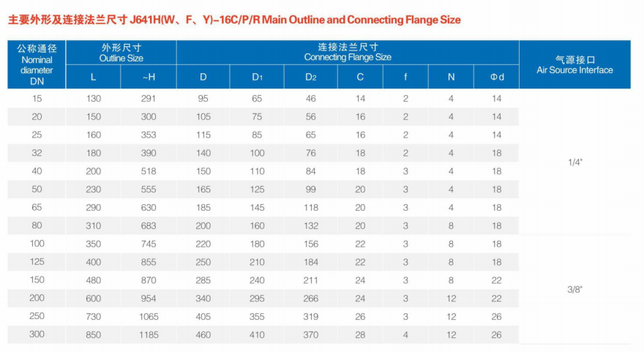
Task: Select the 1185 height value cell
Action: click(149, 335)
